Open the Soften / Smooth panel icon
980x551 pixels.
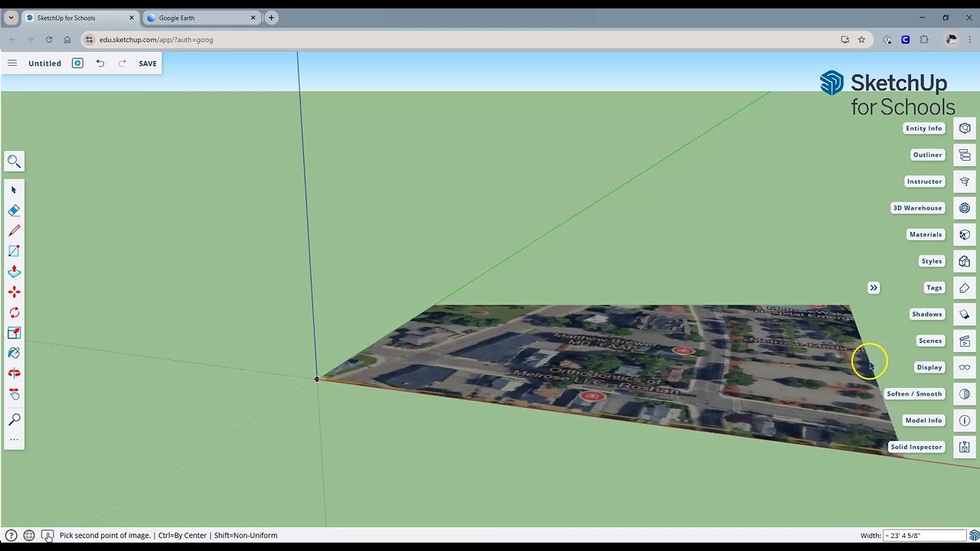pyautogui.click(x=965, y=394)
